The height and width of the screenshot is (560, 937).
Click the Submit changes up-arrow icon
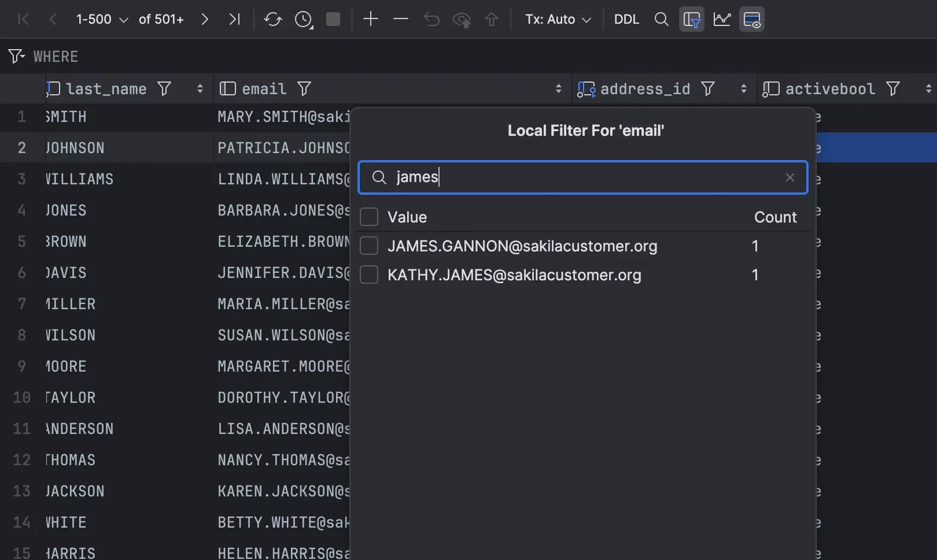[x=492, y=20]
